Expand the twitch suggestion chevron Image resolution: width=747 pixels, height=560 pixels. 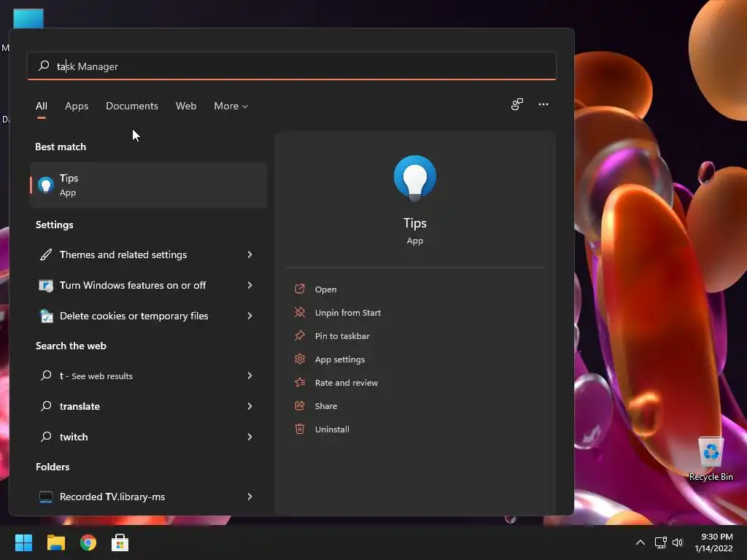click(249, 437)
